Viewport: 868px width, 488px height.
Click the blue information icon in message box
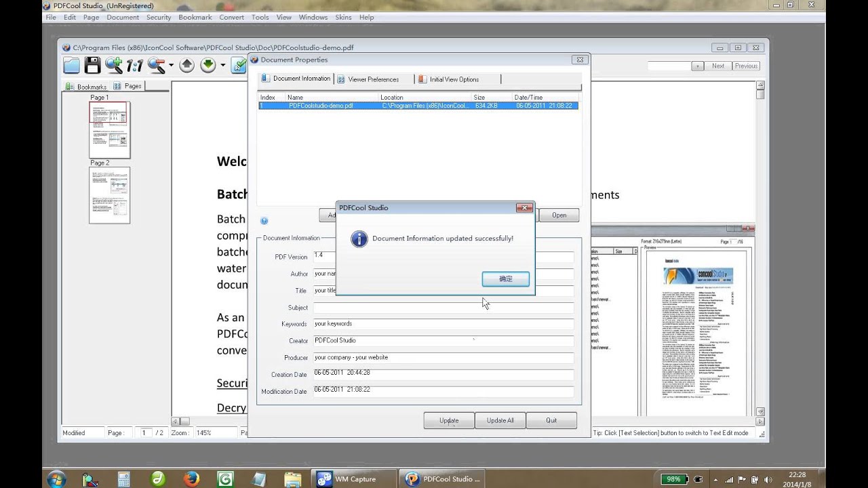(x=359, y=239)
